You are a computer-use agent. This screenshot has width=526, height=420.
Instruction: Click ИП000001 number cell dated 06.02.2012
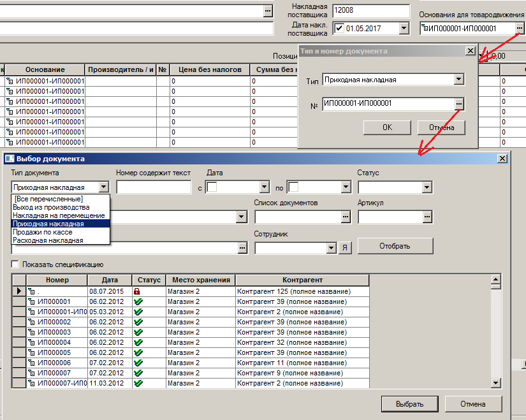(x=57, y=301)
